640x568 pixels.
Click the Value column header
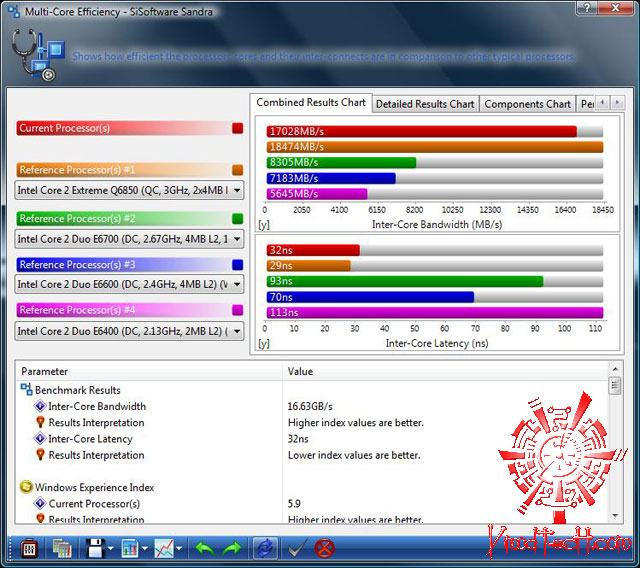coord(445,371)
